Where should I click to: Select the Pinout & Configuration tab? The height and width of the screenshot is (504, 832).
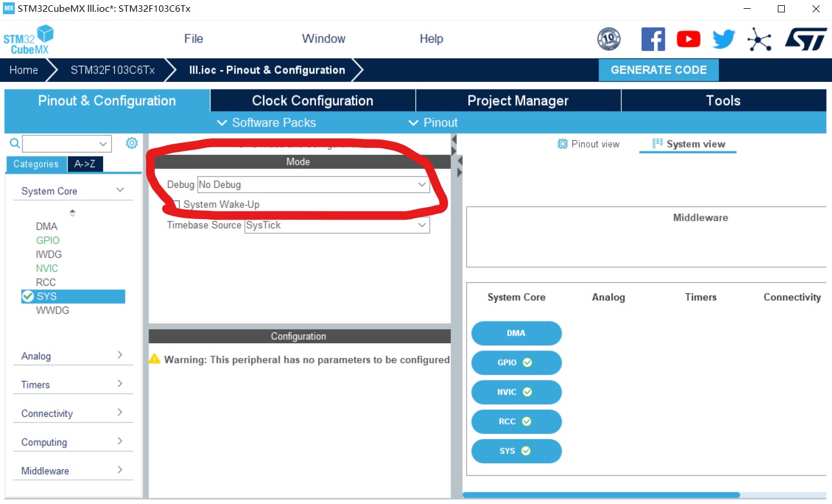tap(107, 101)
